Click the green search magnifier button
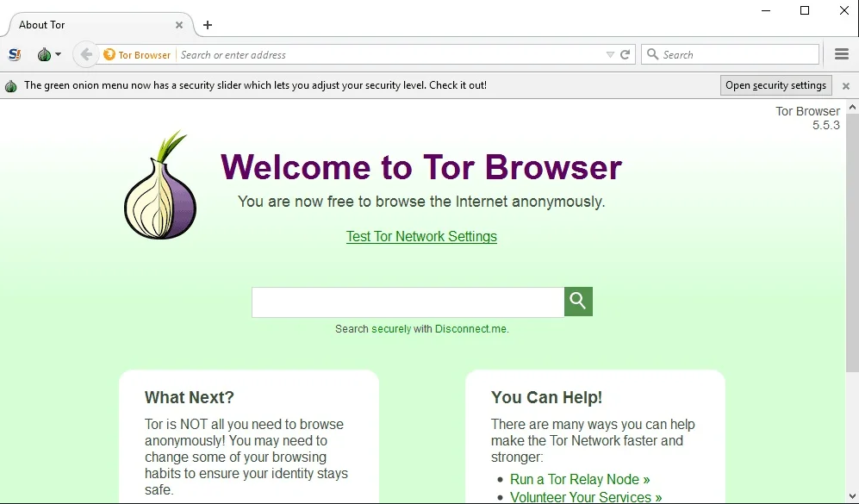The height and width of the screenshot is (504, 859). [x=577, y=302]
